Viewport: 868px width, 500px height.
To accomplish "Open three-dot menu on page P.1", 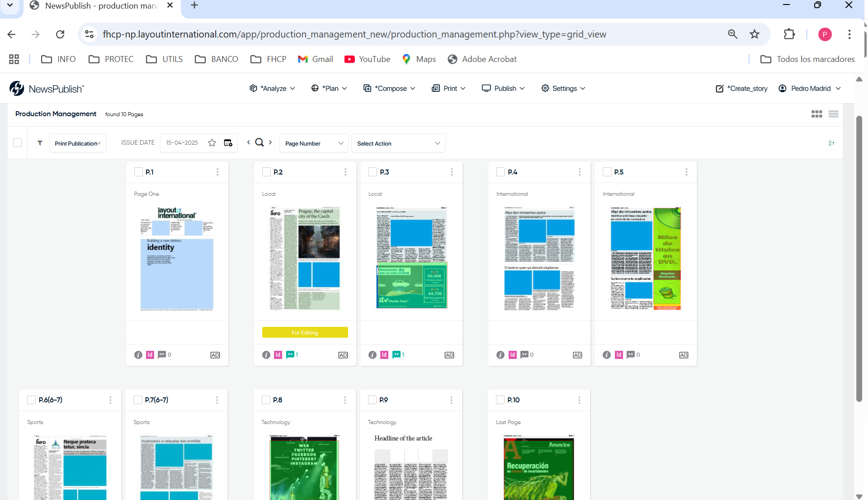I will click(217, 172).
